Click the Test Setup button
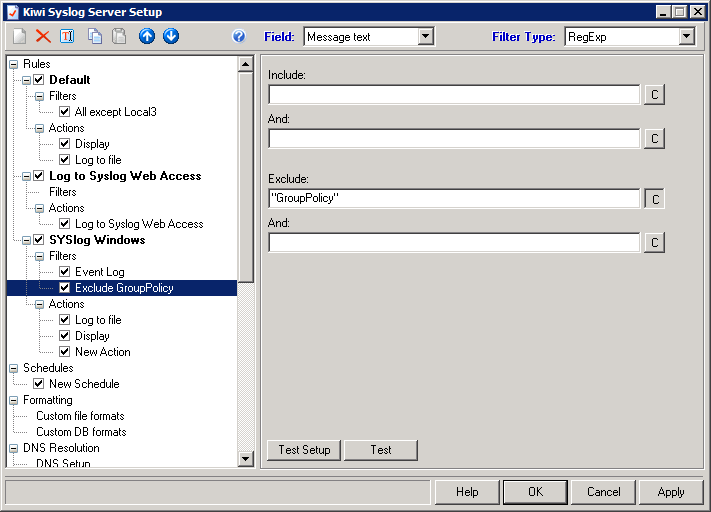This screenshot has height=512, width=711. pos(304,450)
